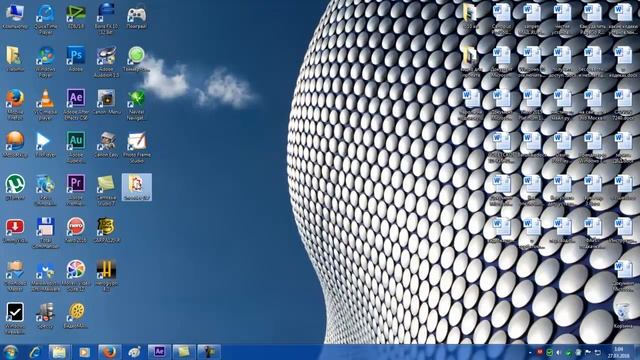Launch the QuickTime Player shortcut
The image size is (640, 360).
pos(45,18)
